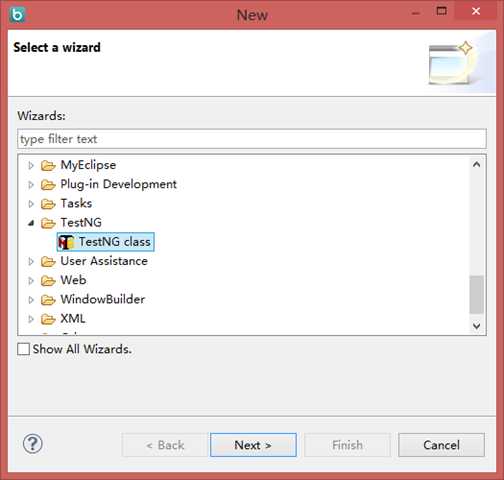Click the Plug-in Development folder icon
This screenshot has width=504, height=480.
tap(48, 184)
